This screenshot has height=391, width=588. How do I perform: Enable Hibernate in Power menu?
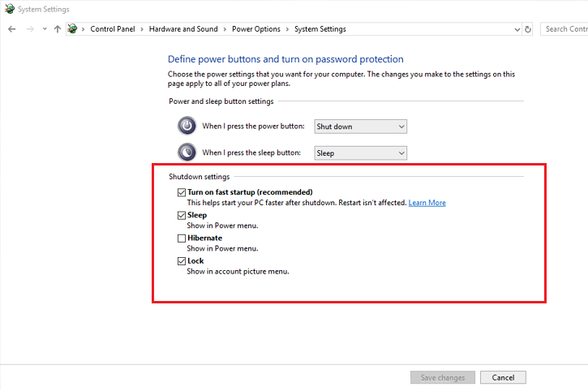[x=182, y=238]
